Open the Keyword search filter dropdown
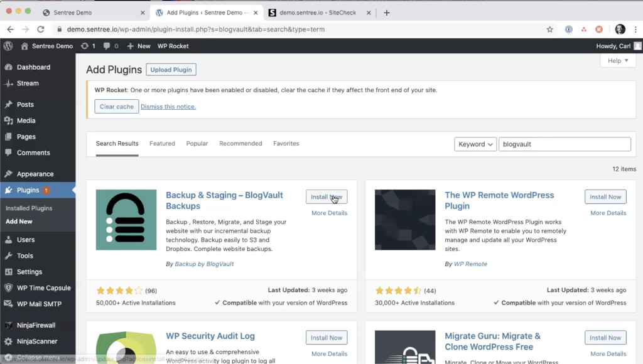This screenshot has height=364, width=643. (475, 144)
